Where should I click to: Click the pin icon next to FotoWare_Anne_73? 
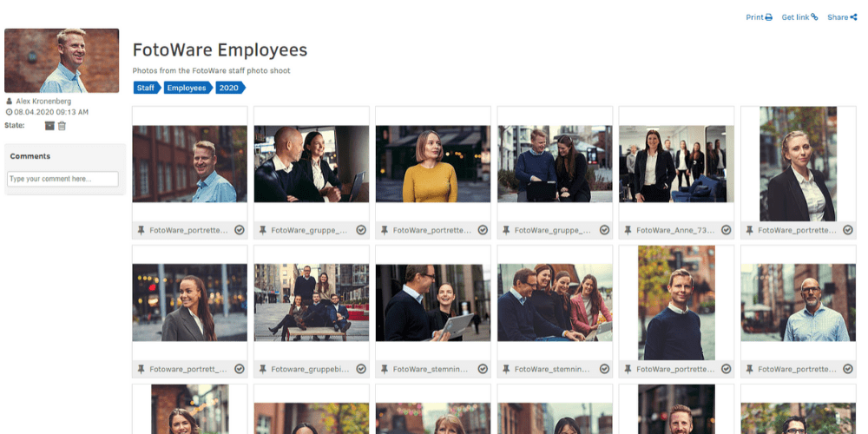[x=628, y=230]
